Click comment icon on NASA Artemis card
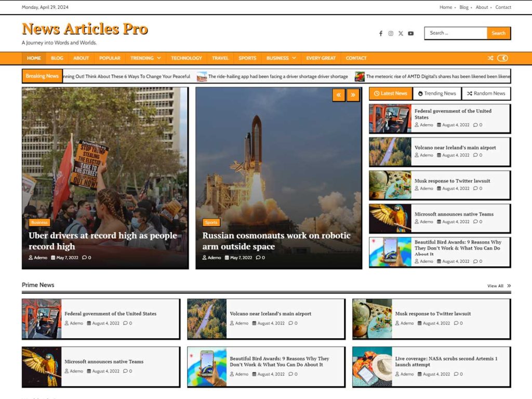This screenshot has height=399, width=532. (x=456, y=374)
